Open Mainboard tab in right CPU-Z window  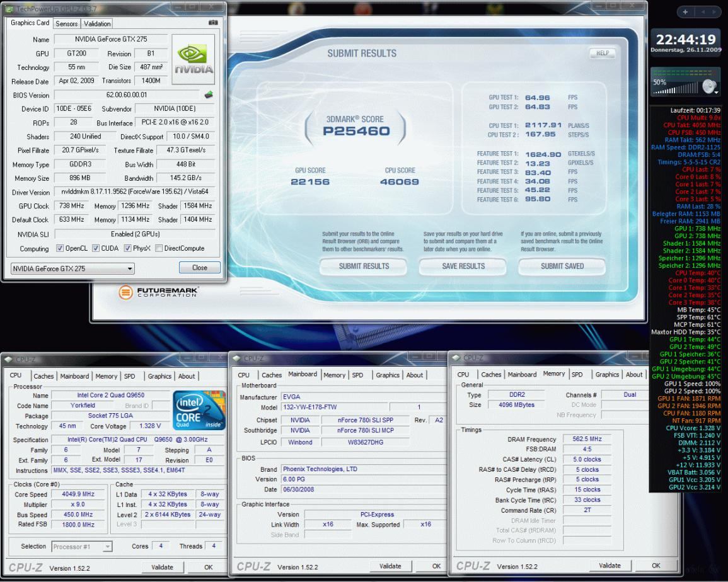[x=522, y=375]
